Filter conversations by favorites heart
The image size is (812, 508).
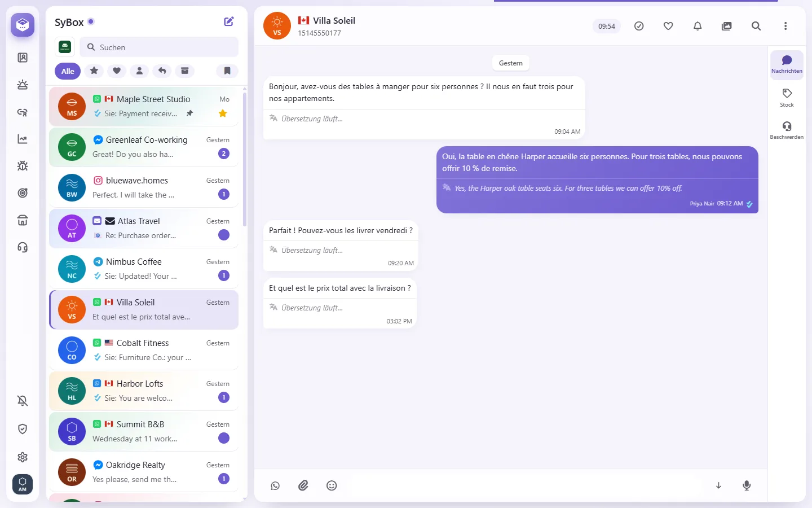(117, 71)
